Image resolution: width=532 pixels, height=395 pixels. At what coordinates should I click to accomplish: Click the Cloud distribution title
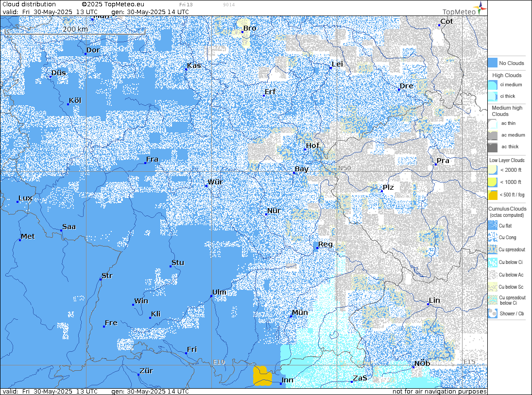pyautogui.click(x=29, y=4)
